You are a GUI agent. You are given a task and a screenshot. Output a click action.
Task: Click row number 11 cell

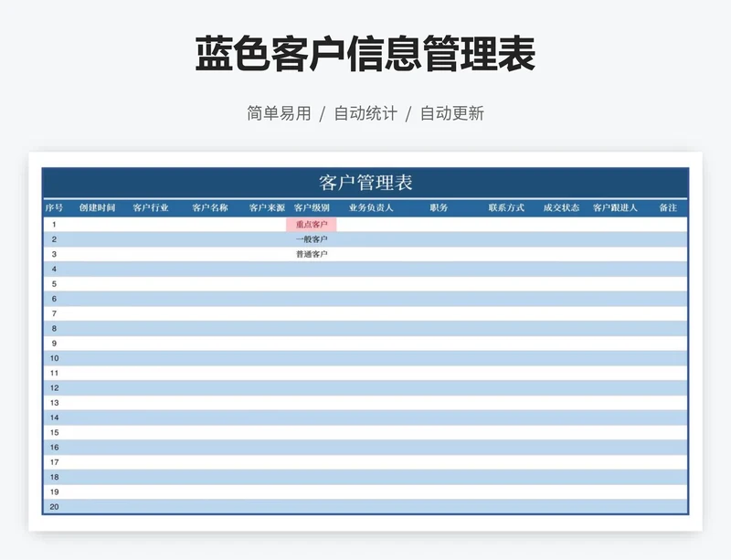(x=54, y=373)
